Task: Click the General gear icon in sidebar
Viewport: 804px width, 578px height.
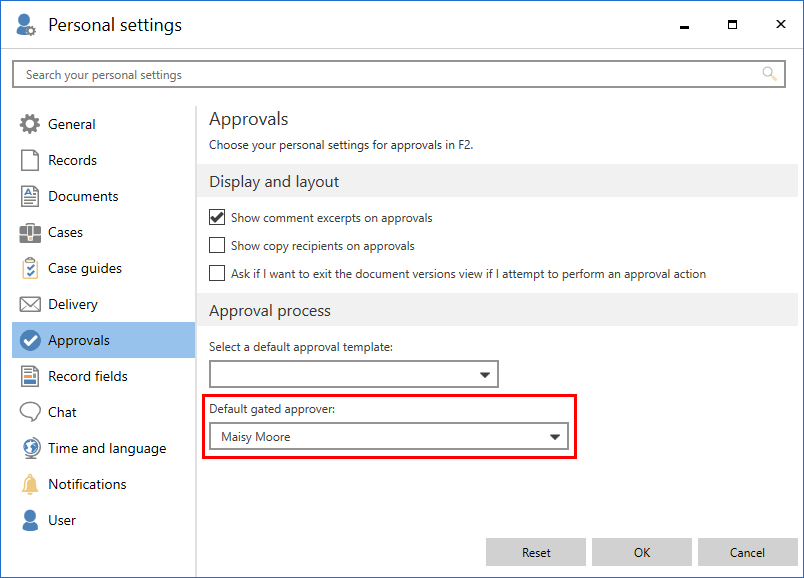Action: pos(30,125)
